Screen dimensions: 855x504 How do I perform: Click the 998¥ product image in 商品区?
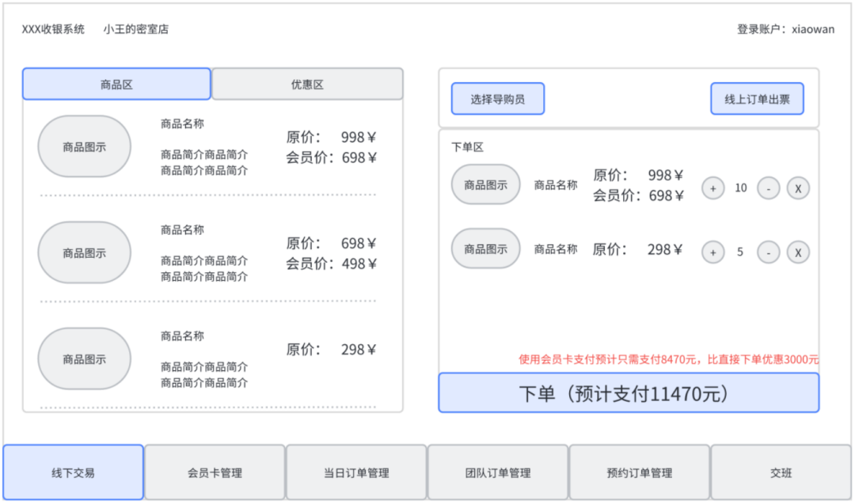tap(84, 146)
